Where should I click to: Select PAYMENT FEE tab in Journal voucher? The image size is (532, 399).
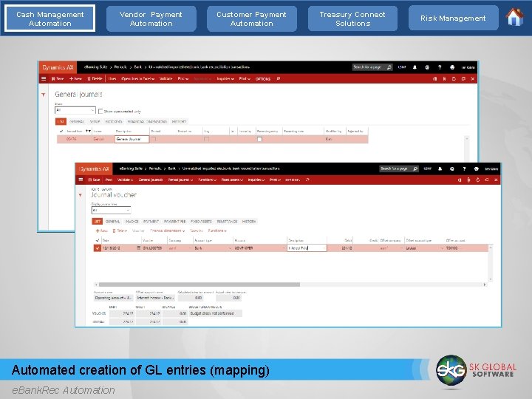pyautogui.click(x=174, y=222)
